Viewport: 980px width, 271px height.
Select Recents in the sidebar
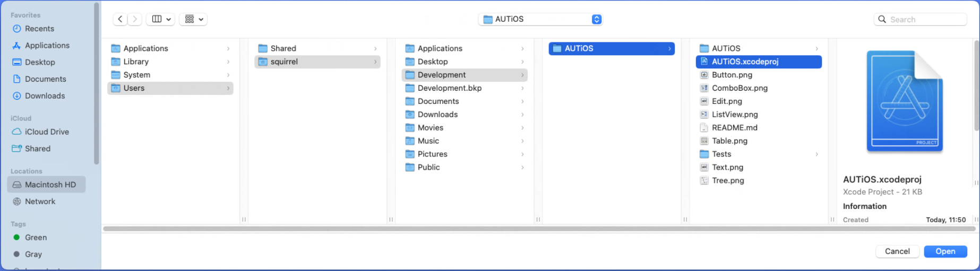[x=39, y=29]
